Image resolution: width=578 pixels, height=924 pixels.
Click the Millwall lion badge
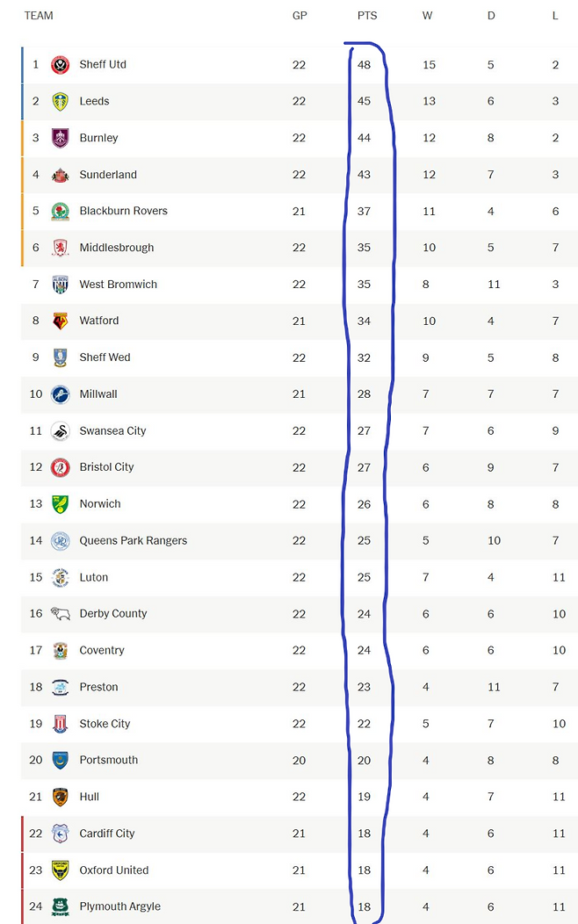[x=60, y=394]
